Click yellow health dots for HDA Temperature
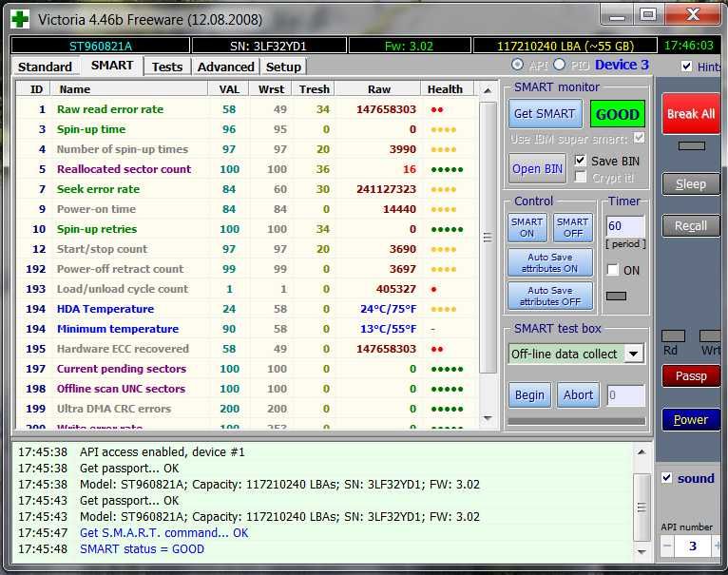728x575 pixels. coord(444,309)
